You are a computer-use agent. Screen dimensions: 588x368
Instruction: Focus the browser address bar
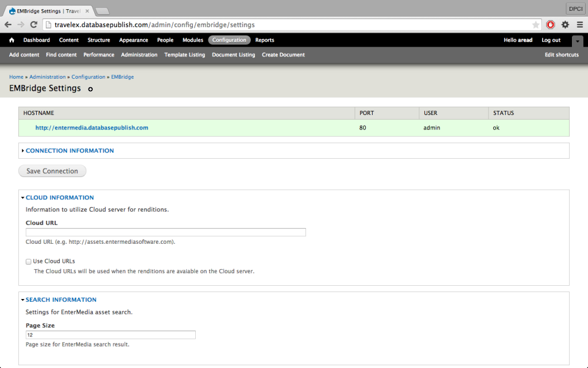coord(292,25)
